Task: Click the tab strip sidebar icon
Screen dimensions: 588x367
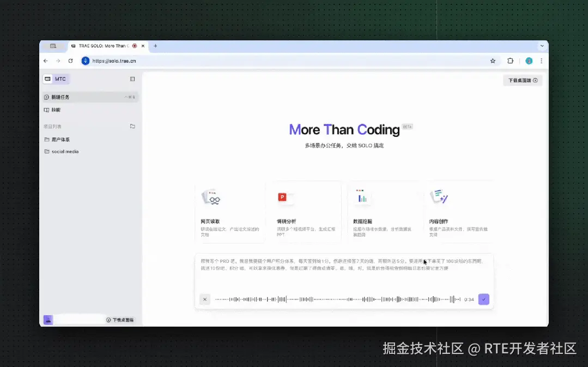Action: (x=53, y=46)
